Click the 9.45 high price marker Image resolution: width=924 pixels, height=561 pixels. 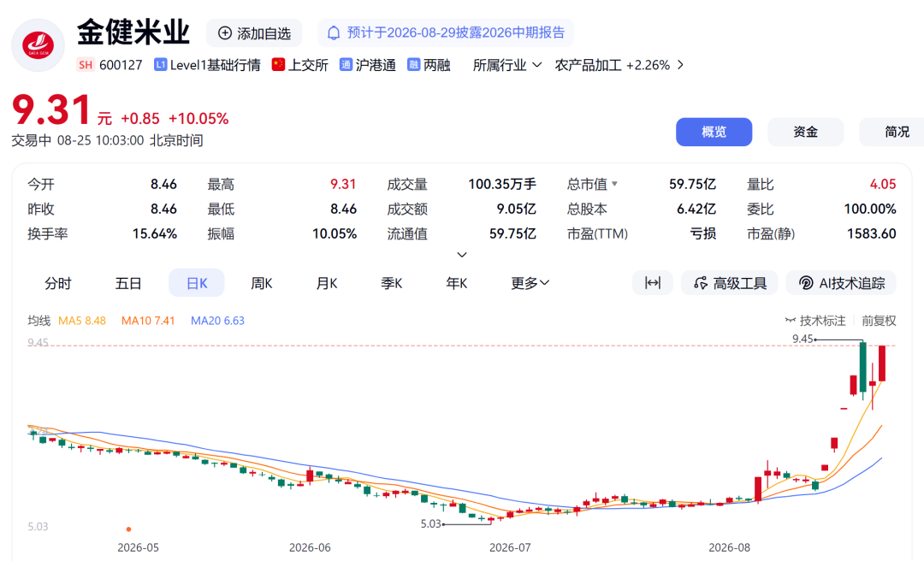pos(803,339)
